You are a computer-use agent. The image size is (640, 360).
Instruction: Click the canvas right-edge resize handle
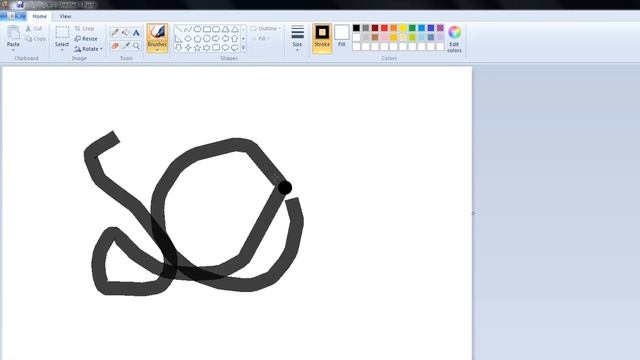[473, 213]
